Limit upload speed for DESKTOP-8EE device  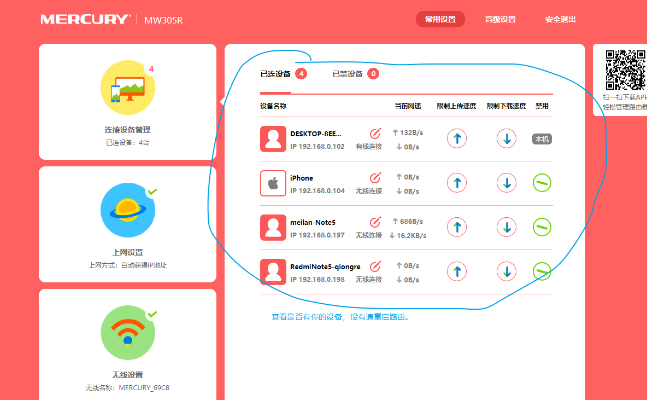click(457, 139)
